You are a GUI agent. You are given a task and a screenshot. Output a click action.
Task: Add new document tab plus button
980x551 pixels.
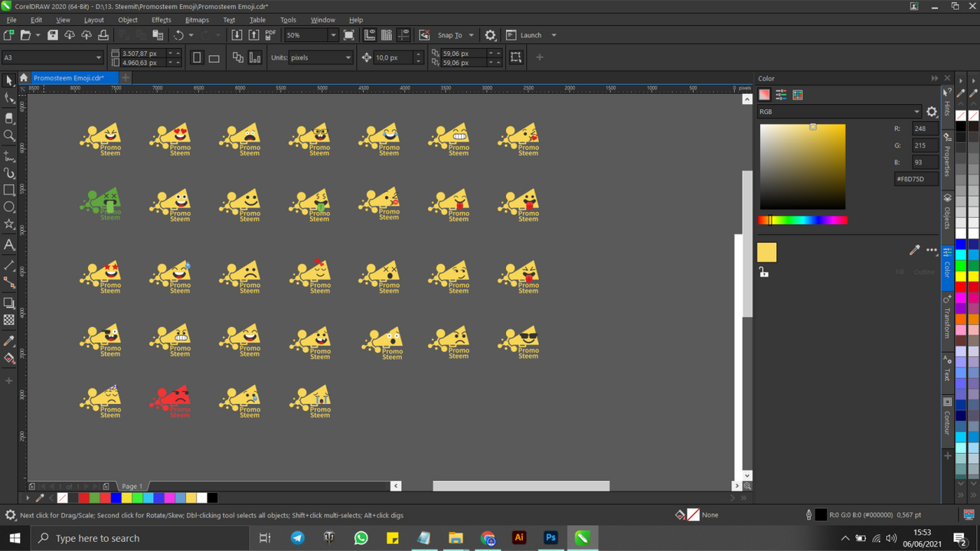point(126,77)
